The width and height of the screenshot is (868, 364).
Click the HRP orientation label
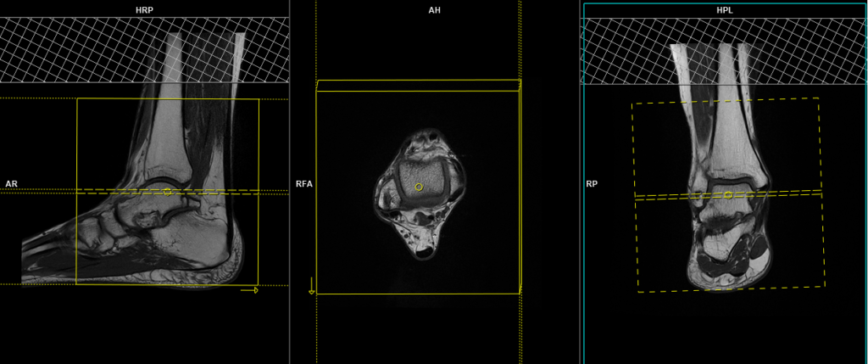coord(144,10)
